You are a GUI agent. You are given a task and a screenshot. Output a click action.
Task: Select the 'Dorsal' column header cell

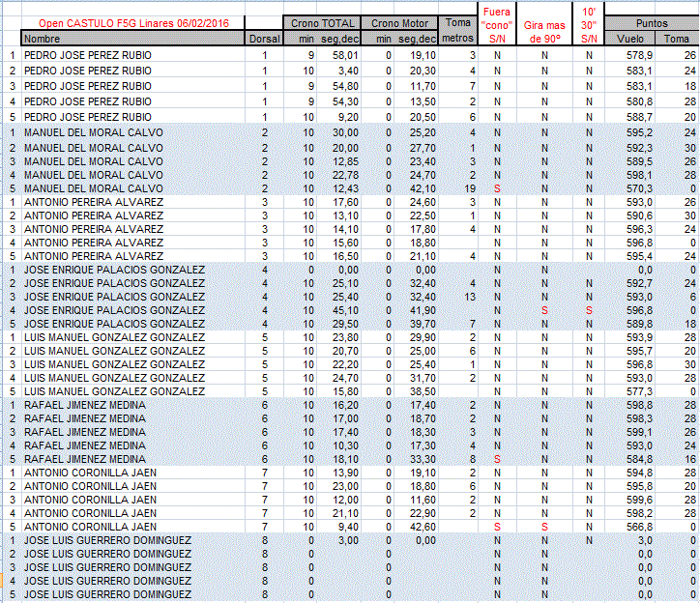tap(264, 39)
